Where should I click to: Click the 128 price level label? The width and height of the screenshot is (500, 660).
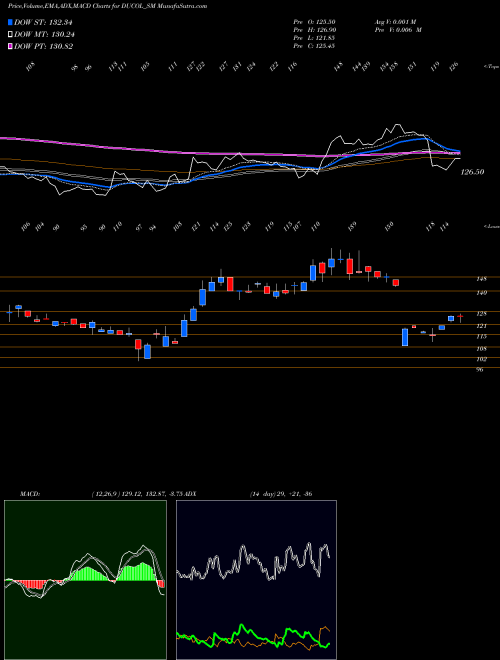tap(481, 314)
